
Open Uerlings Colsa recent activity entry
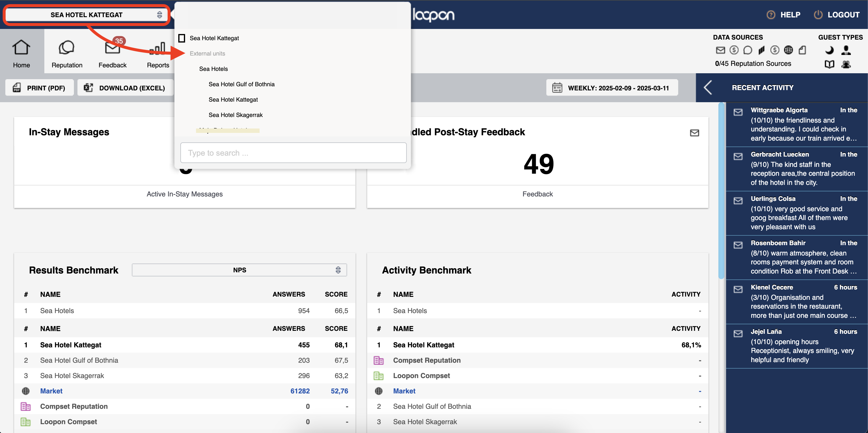pyautogui.click(x=796, y=213)
